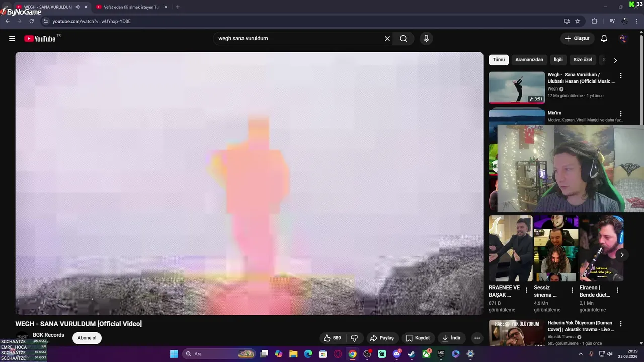The width and height of the screenshot is (644, 362).
Task: Open the YouTube hamburger guide menu
Action: tap(12, 39)
